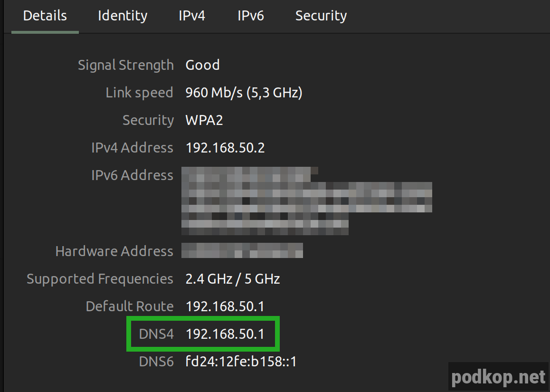Click the Signal Strength label

(x=125, y=65)
